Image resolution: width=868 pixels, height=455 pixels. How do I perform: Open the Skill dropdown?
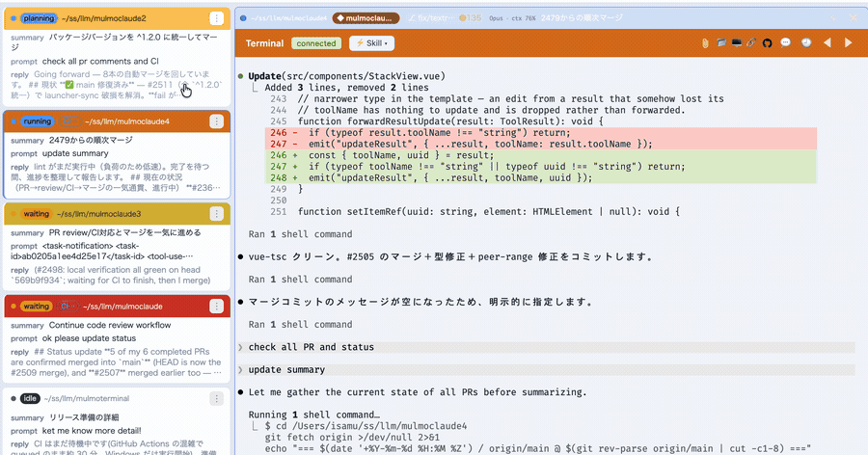[371, 43]
